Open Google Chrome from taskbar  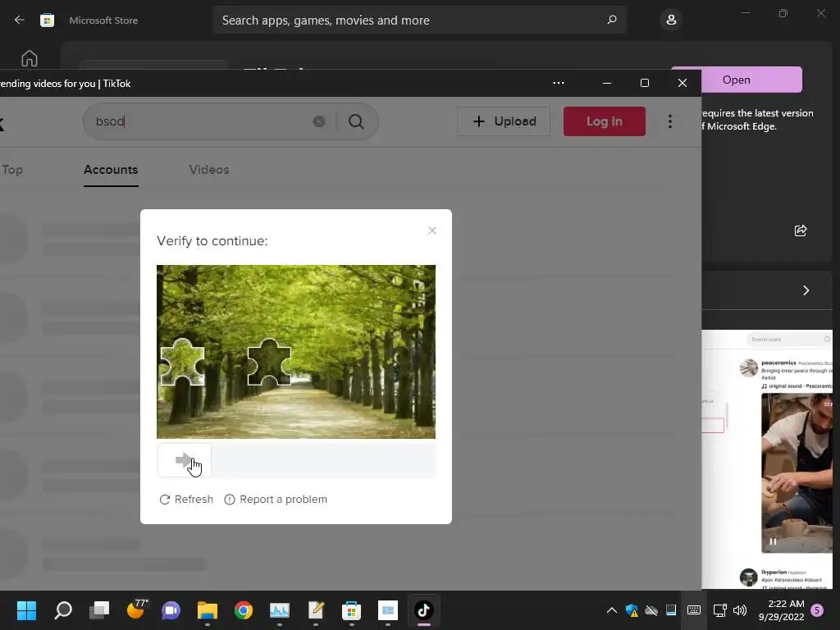pos(243,610)
